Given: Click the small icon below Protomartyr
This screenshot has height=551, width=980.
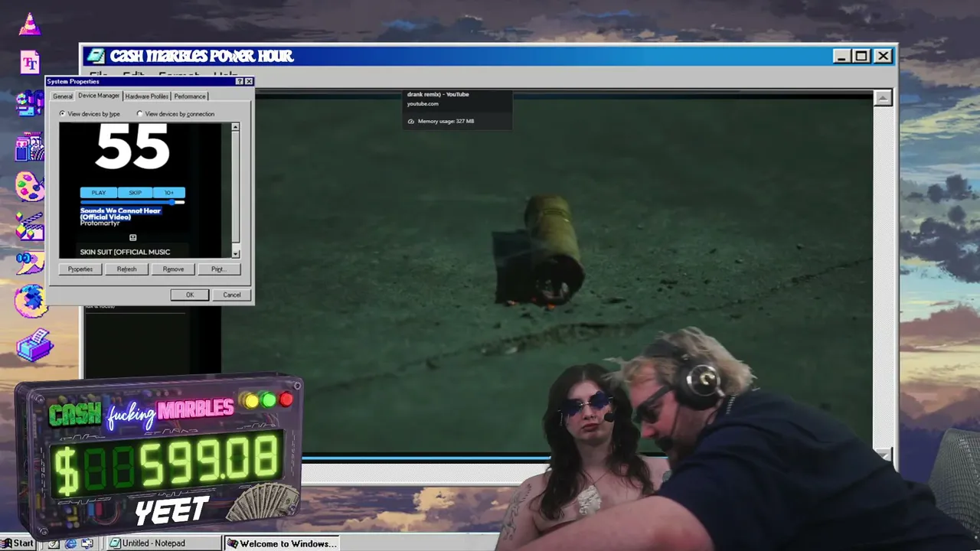Looking at the screenshot, I should (132, 237).
